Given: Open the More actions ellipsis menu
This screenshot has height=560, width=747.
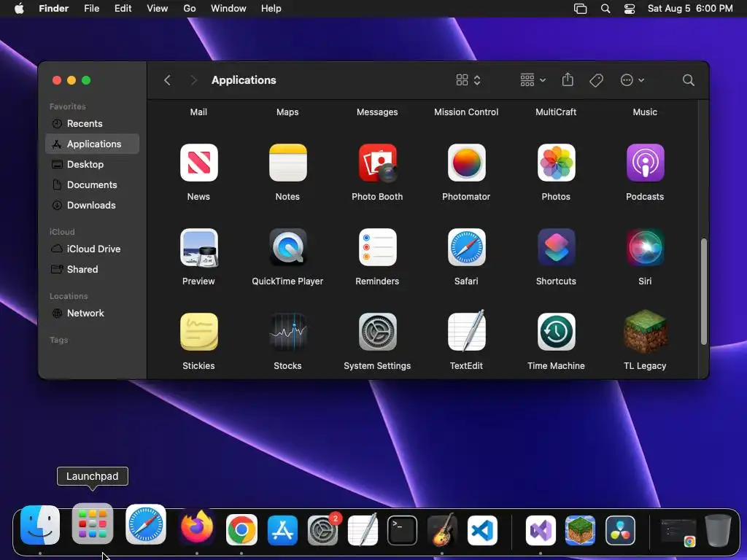Looking at the screenshot, I should (632, 80).
